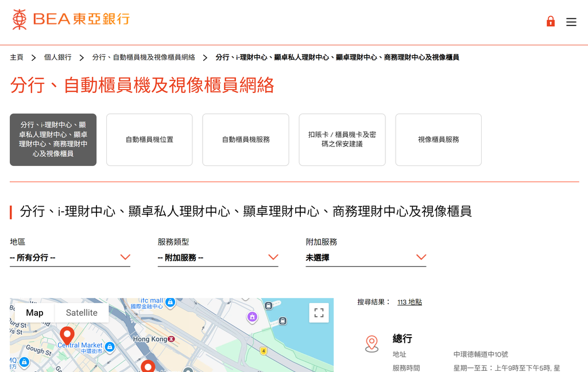Click the 分行、i-理財中心 current breadcrumb text

pos(337,57)
